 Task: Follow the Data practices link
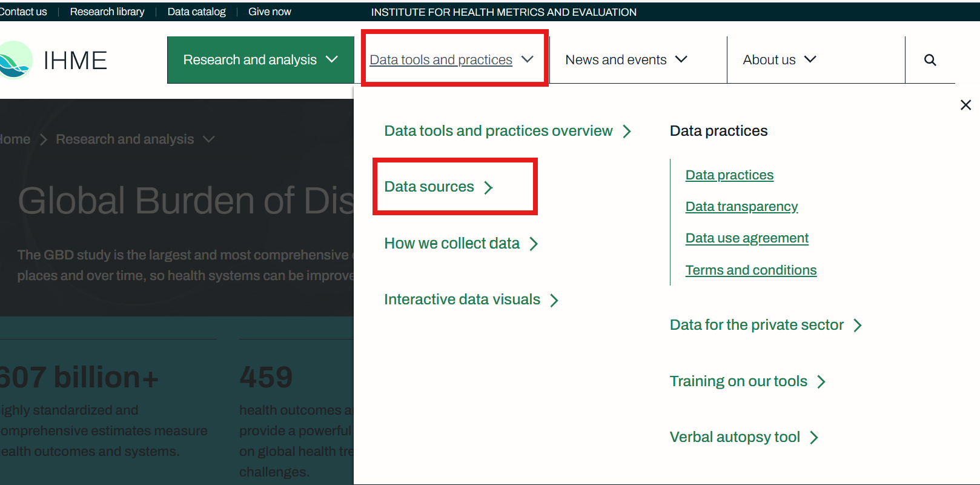coord(729,175)
